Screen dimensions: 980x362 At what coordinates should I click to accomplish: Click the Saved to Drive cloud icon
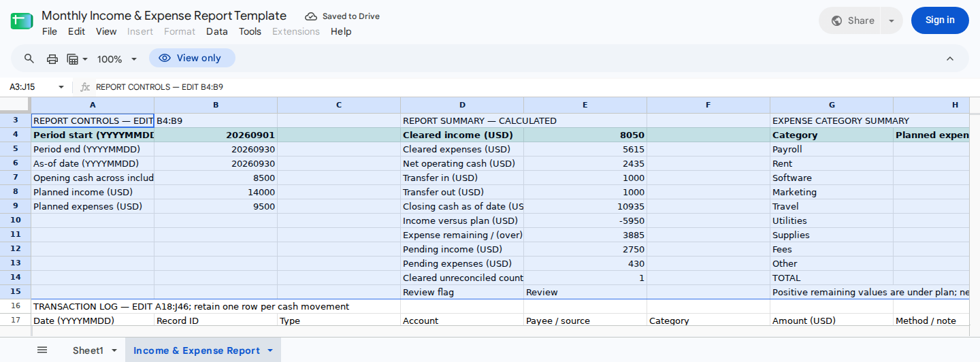(x=311, y=16)
